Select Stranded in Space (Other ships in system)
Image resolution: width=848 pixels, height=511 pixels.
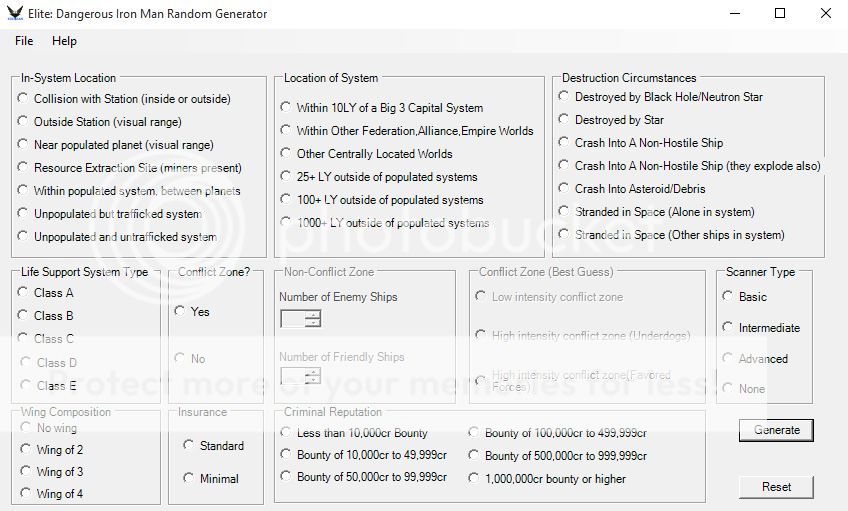point(672,235)
